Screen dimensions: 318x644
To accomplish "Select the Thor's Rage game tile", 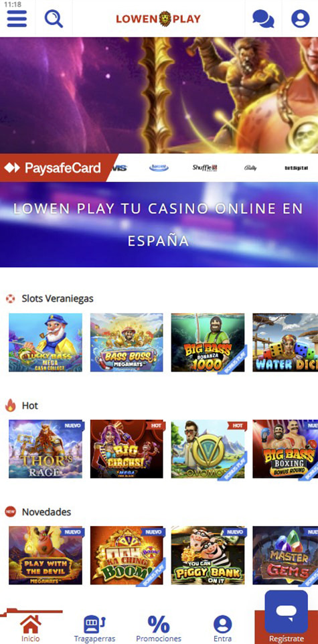I will [46, 449].
